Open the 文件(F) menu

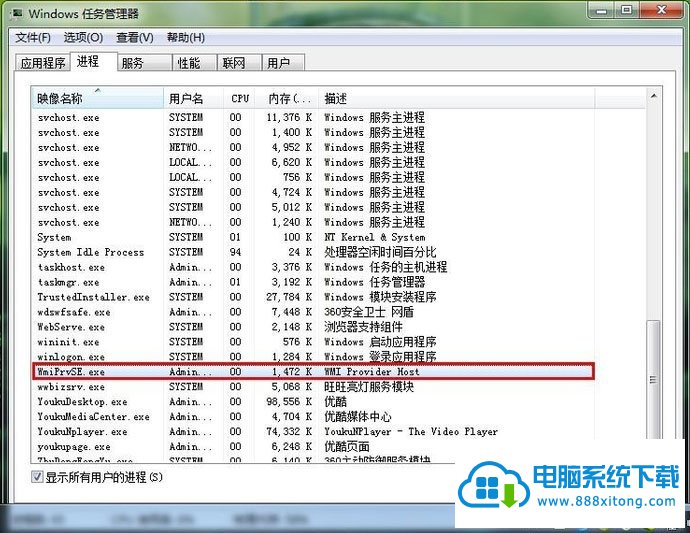point(33,38)
